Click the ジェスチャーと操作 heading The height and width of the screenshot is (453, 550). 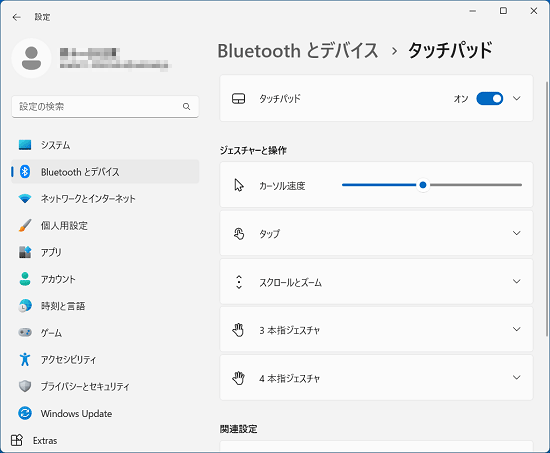(253, 150)
